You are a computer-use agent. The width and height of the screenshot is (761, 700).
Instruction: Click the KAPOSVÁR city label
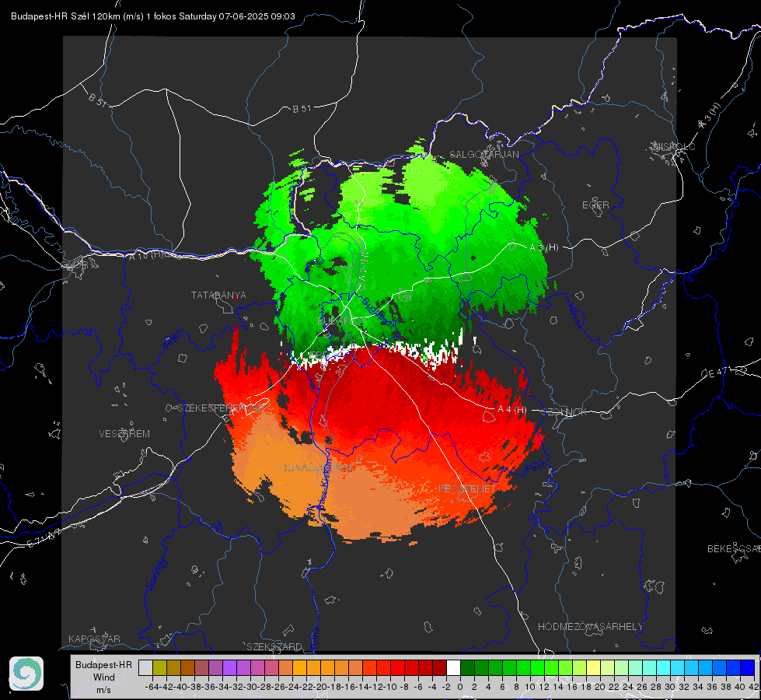94,639
